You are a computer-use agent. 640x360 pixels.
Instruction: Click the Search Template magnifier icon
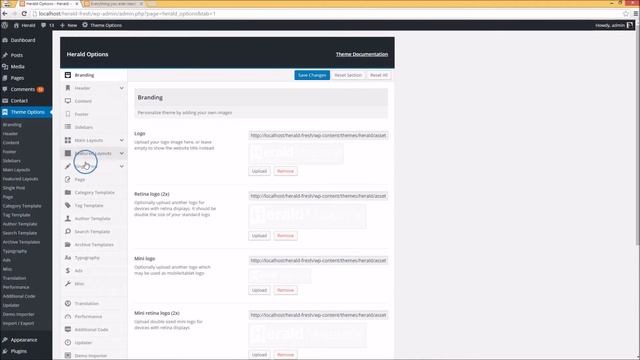[68, 231]
